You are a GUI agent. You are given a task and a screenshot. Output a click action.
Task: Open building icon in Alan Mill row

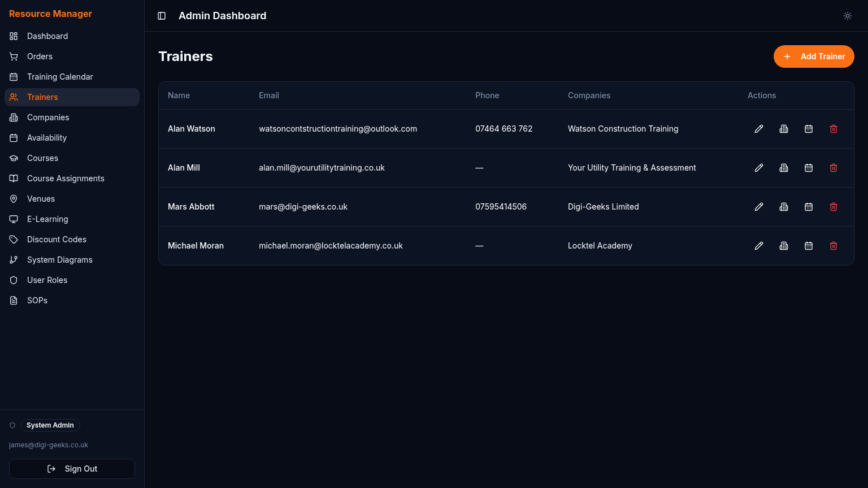(x=784, y=168)
